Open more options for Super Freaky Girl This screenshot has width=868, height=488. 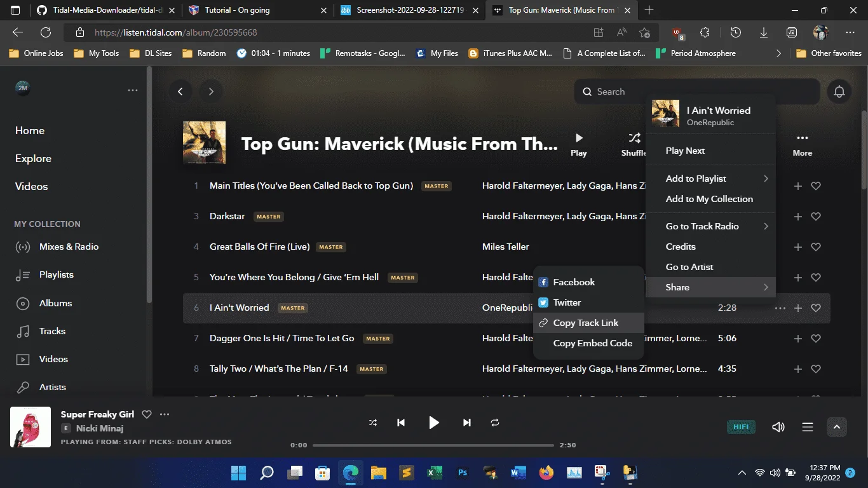[165, 414]
